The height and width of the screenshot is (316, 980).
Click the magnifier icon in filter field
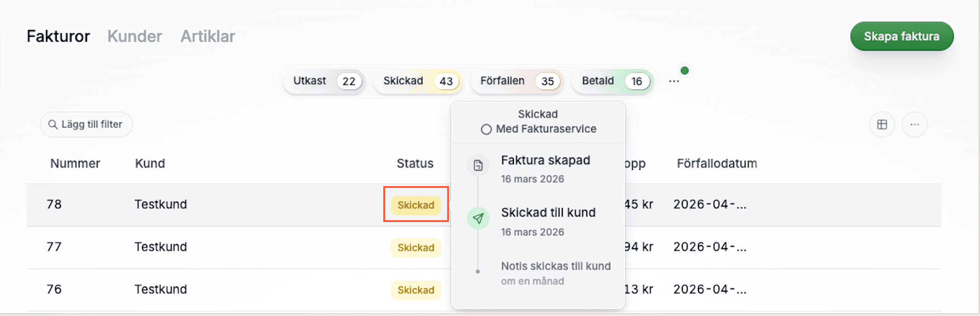53,124
